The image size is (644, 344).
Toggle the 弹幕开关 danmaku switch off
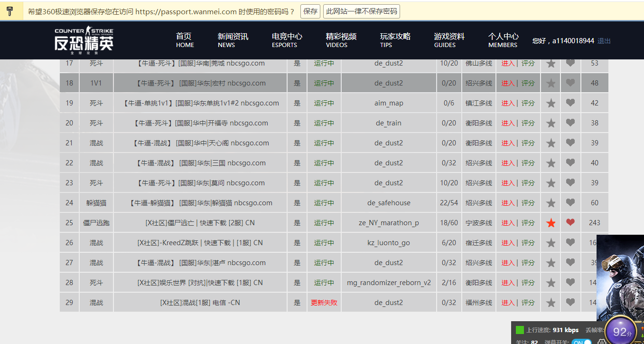pyautogui.click(x=582, y=342)
